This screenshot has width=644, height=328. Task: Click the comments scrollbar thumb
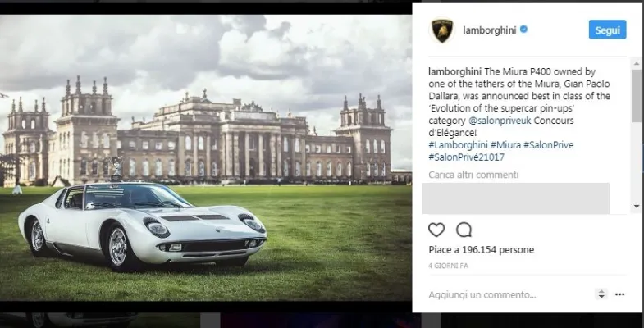click(636, 96)
